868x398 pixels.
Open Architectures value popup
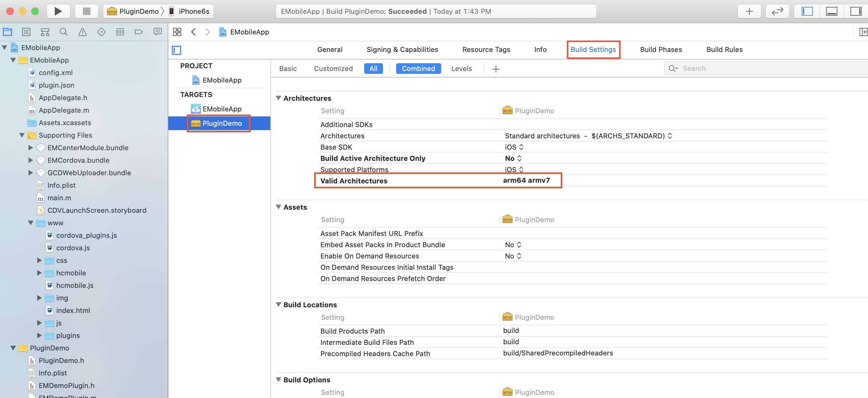point(588,136)
